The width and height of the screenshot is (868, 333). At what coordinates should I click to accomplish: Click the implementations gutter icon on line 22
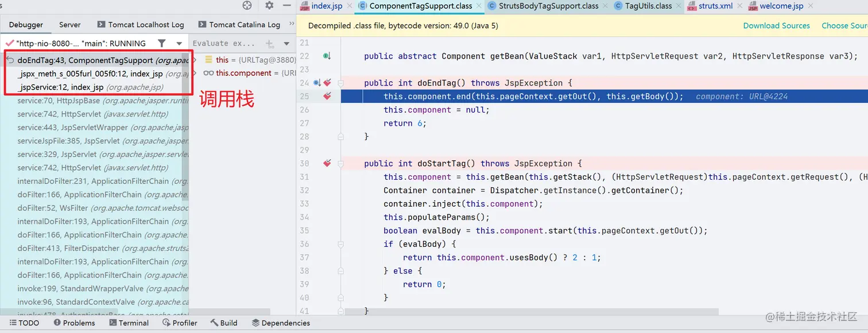[326, 56]
